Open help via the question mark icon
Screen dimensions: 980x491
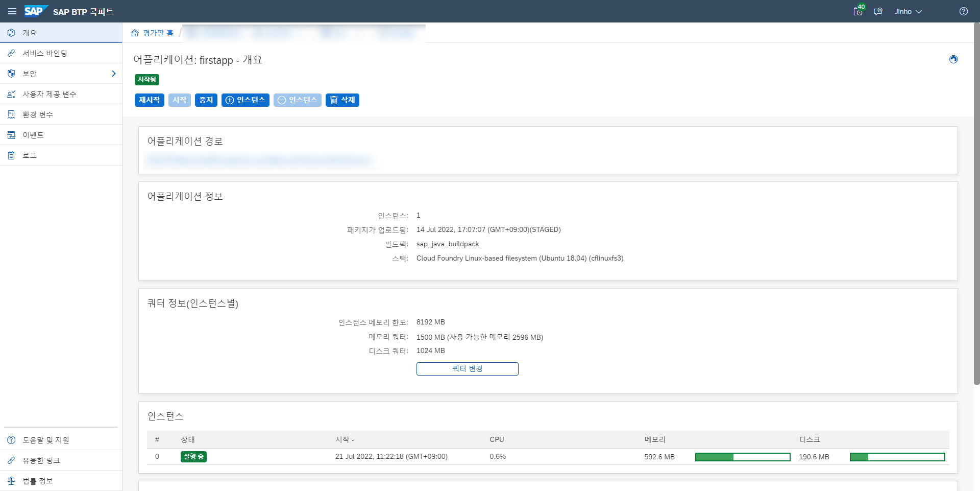[963, 11]
